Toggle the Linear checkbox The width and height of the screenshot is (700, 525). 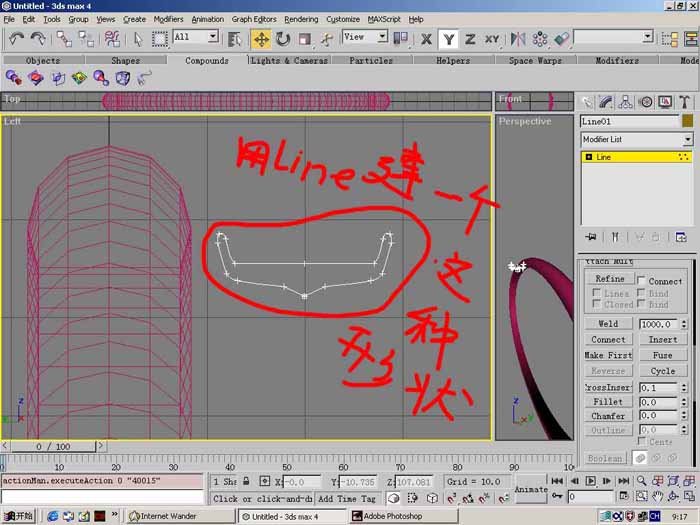596,292
